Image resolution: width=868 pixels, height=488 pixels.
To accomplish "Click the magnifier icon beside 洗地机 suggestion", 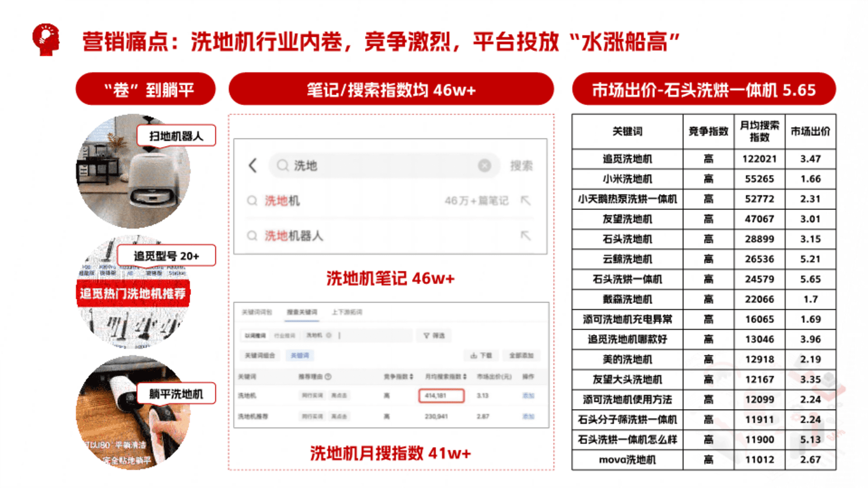I will (252, 201).
